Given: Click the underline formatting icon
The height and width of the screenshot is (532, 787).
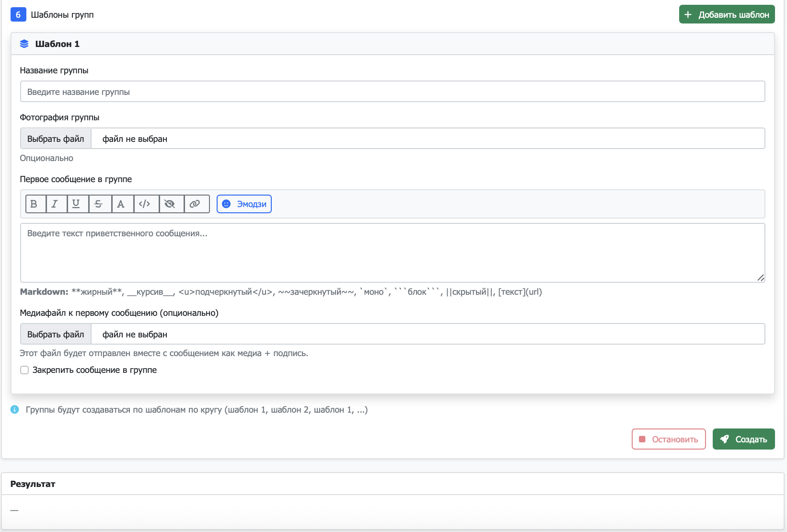Looking at the screenshot, I should 77,204.
